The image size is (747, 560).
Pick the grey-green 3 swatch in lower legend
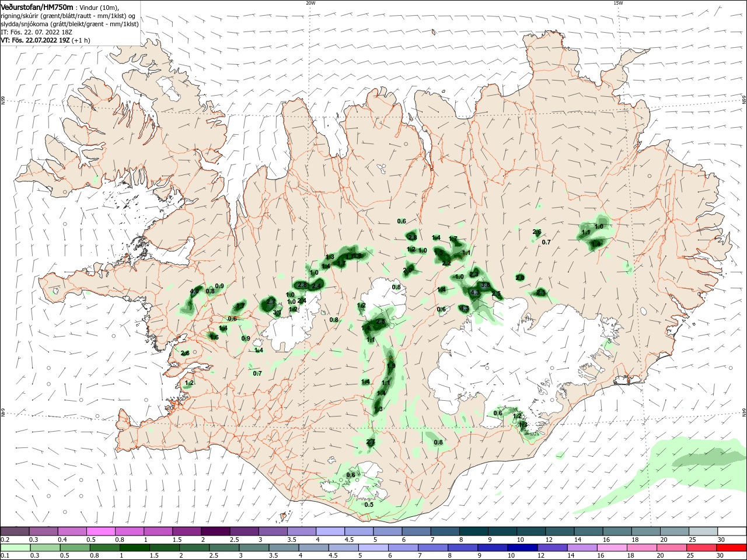tap(253, 548)
